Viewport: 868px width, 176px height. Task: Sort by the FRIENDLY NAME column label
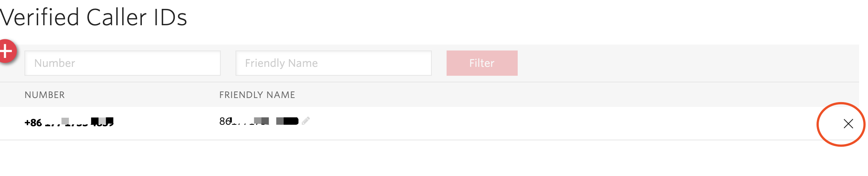257,95
